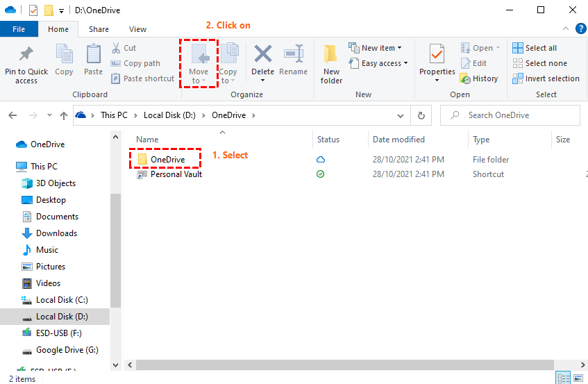The width and height of the screenshot is (588, 384).
Task: Open Videos in navigation pane
Action: click(48, 283)
